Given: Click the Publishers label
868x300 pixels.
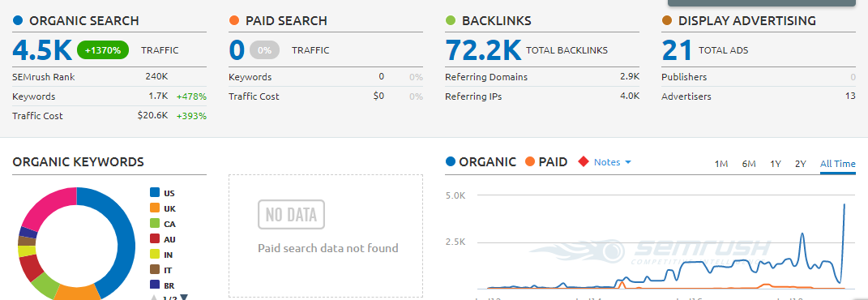Looking at the screenshot, I should [x=684, y=77].
